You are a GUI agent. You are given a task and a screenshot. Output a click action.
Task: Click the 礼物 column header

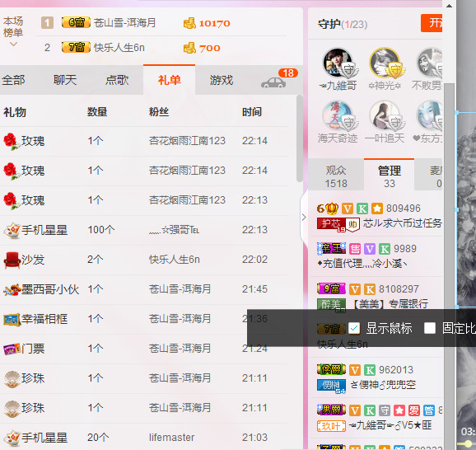click(x=15, y=112)
